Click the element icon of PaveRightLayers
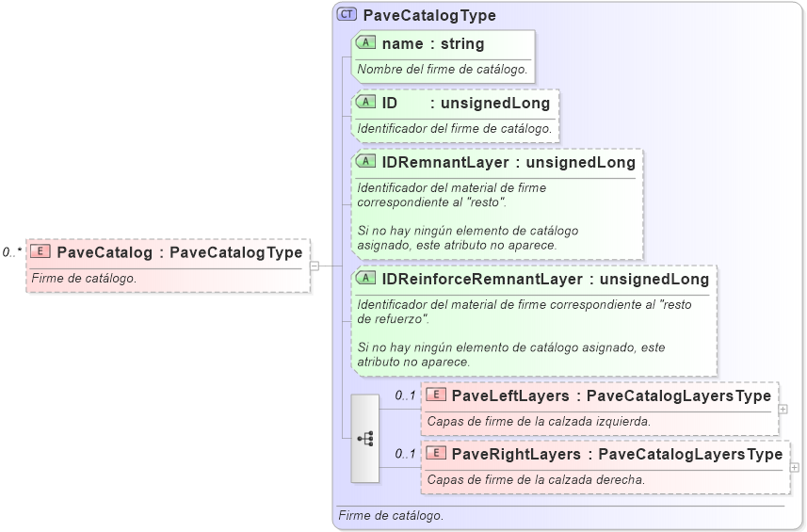Viewport: 807px width, 532px height. click(x=436, y=453)
